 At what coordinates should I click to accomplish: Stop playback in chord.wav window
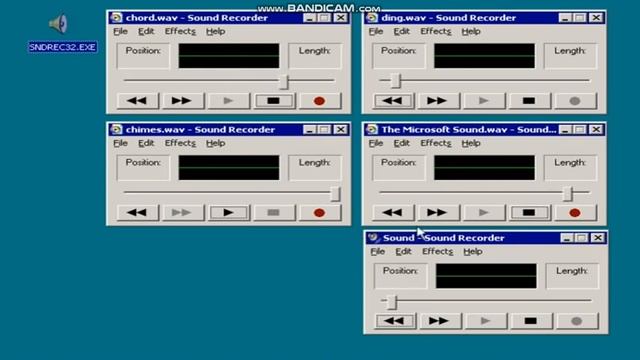(x=274, y=101)
